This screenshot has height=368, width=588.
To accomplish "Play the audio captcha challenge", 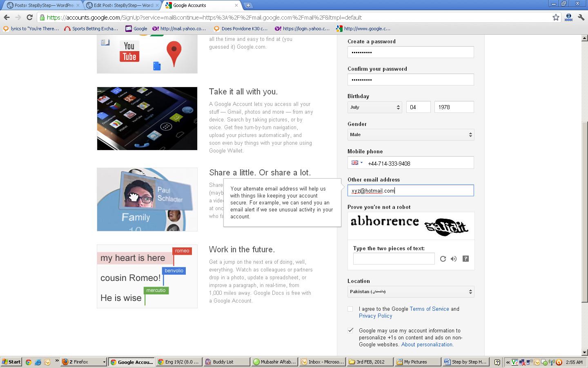I will coord(454,259).
